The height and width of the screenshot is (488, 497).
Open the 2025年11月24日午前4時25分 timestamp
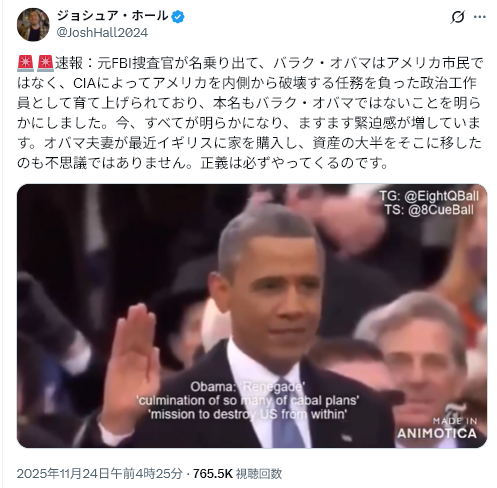click(100, 473)
